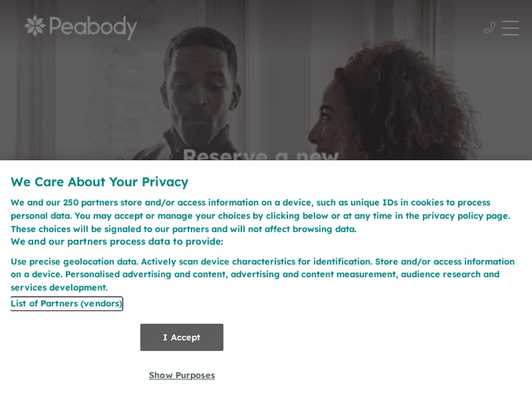Open List of Partners (vendors)

67,303
